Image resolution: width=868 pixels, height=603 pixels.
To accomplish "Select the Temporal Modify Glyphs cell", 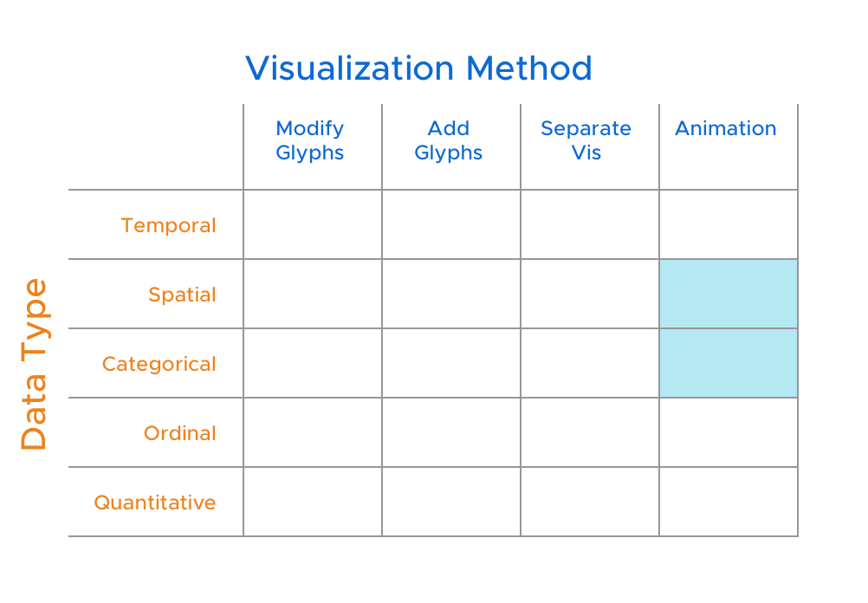I will 313,224.
